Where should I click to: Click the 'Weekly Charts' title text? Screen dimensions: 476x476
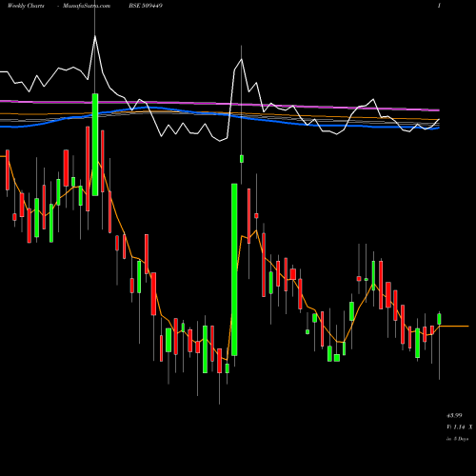(x=26, y=6)
